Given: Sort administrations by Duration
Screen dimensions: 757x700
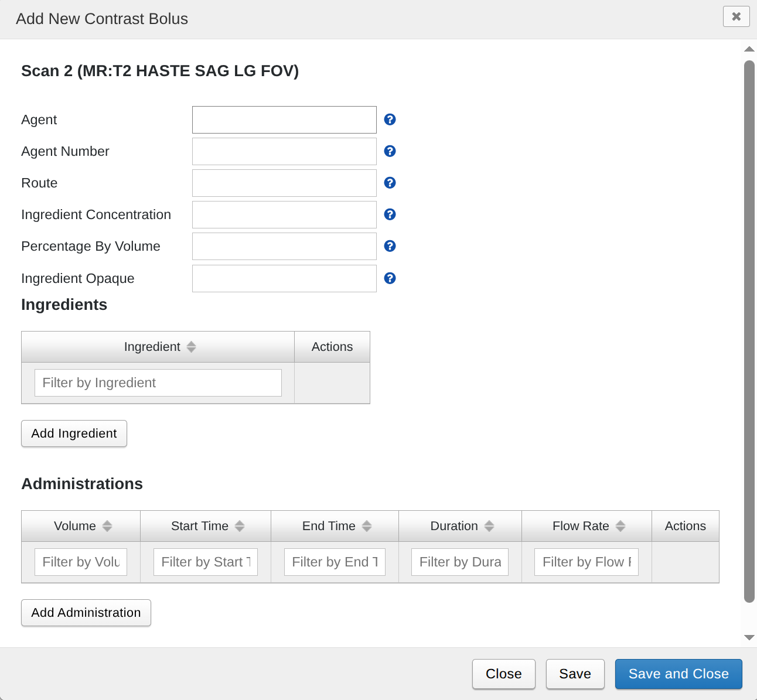Looking at the screenshot, I should point(461,526).
